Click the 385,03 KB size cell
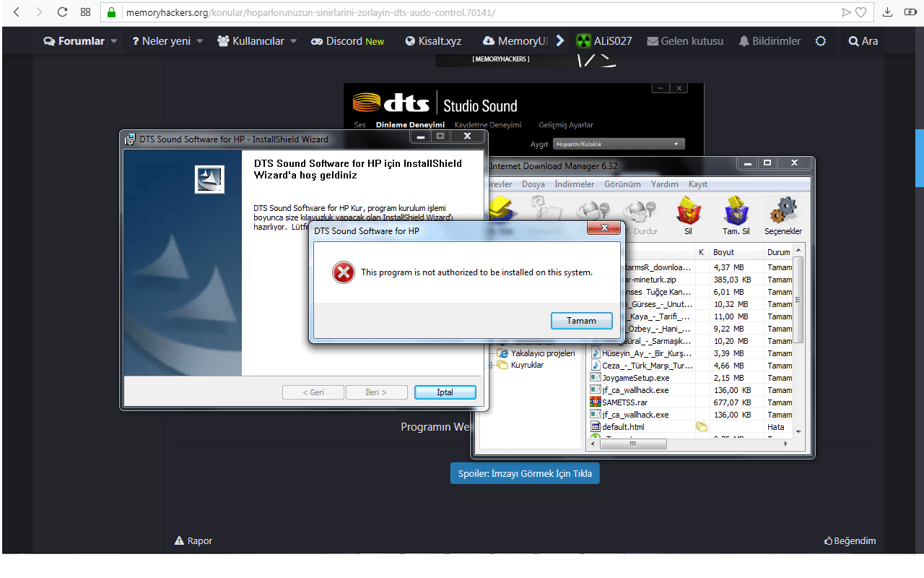 731,279
